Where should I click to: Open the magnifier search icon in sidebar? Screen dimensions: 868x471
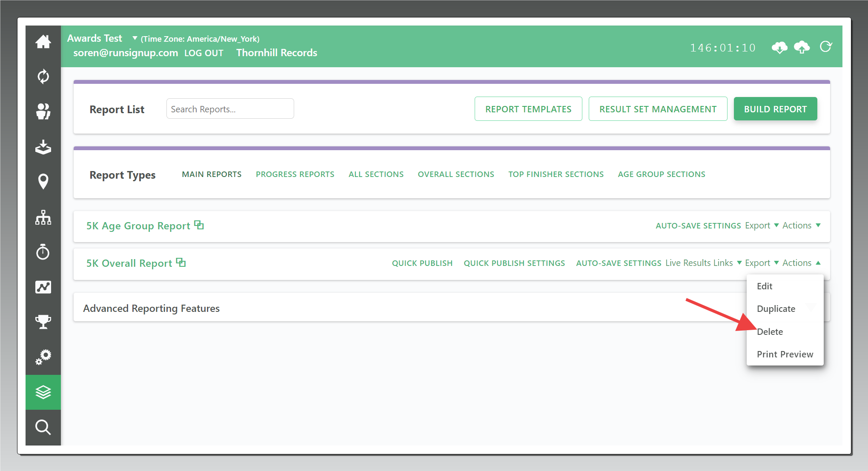point(43,427)
